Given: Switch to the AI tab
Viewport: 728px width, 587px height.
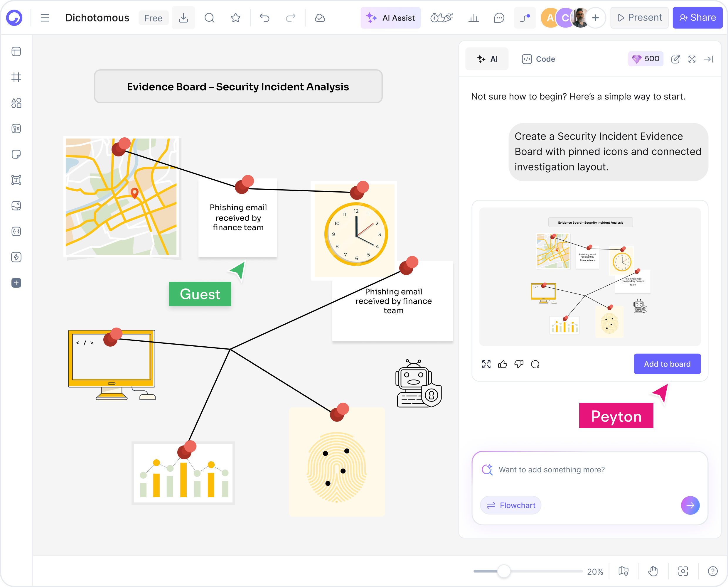Looking at the screenshot, I should click(487, 59).
